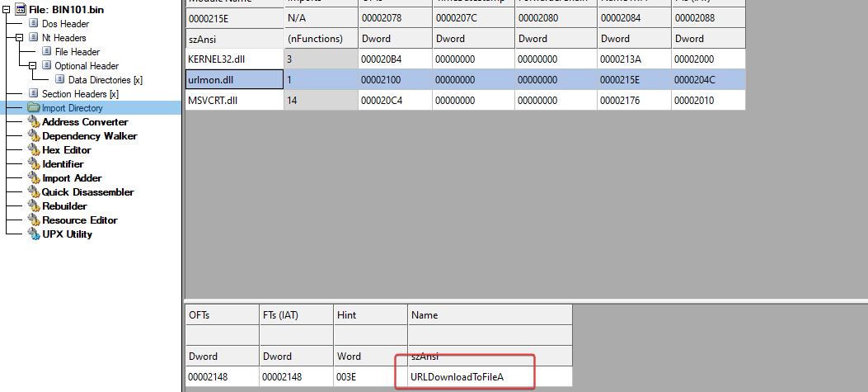Click OFTs value 000020C4 for MSVCRT.dll
Image resolution: width=868 pixels, height=392 pixels.
395,101
